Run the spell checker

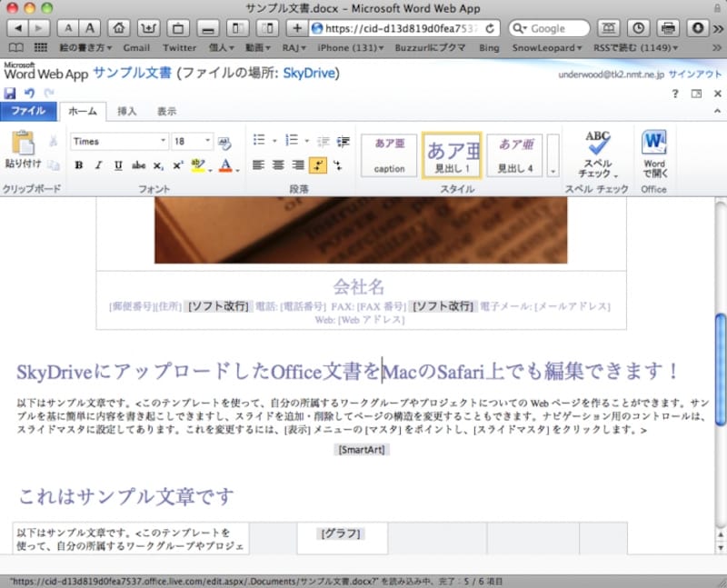point(597,153)
